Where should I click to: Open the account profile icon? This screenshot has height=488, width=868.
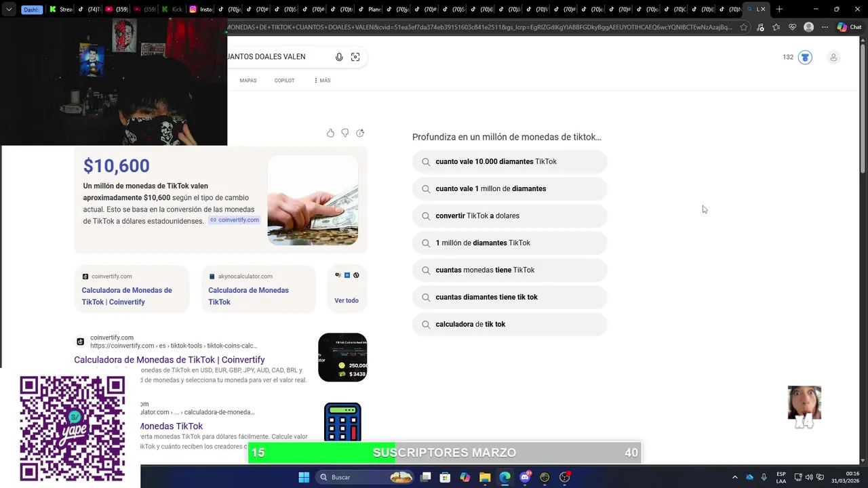coord(833,57)
